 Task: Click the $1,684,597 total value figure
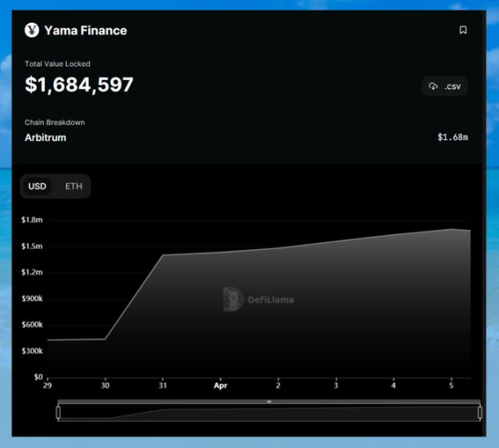point(79,85)
